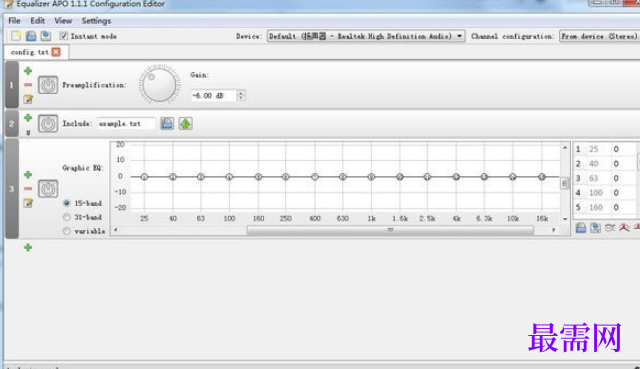The height and width of the screenshot is (369, 640).
Task: Select the gain cell for band 1 (25 Hz)
Action: (x=624, y=149)
